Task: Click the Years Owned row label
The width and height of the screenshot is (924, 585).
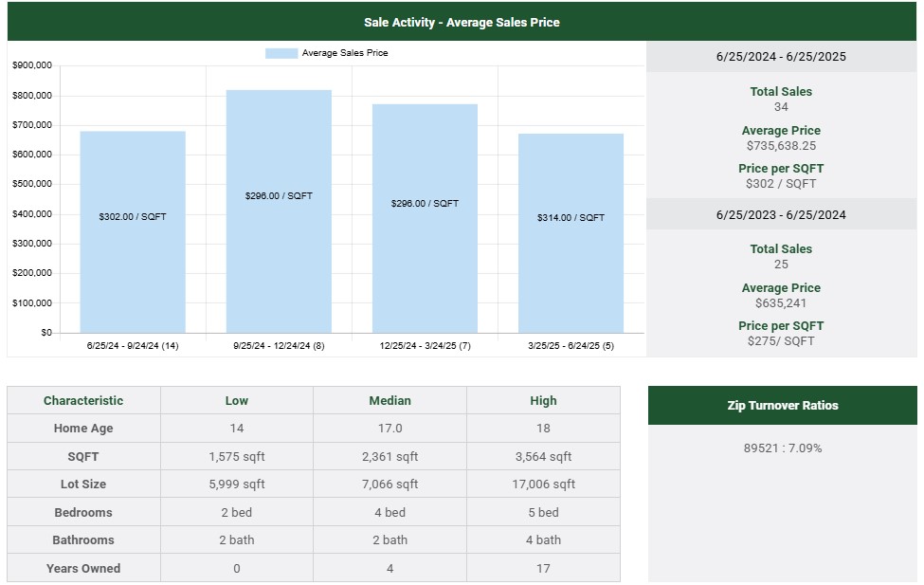Action: (x=83, y=568)
